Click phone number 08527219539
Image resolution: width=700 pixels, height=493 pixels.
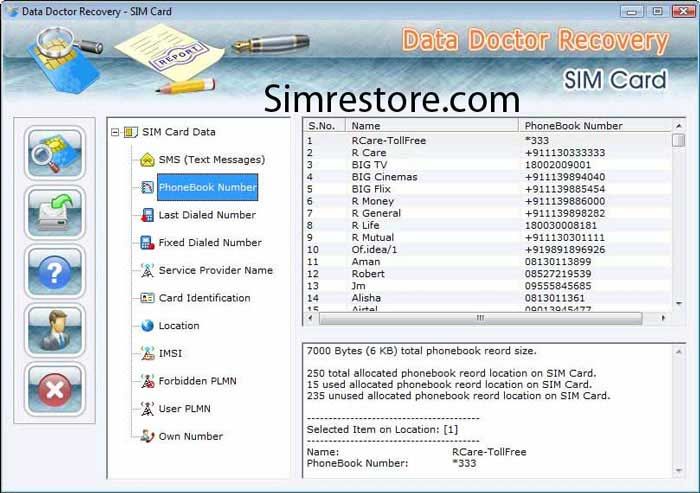(x=558, y=274)
